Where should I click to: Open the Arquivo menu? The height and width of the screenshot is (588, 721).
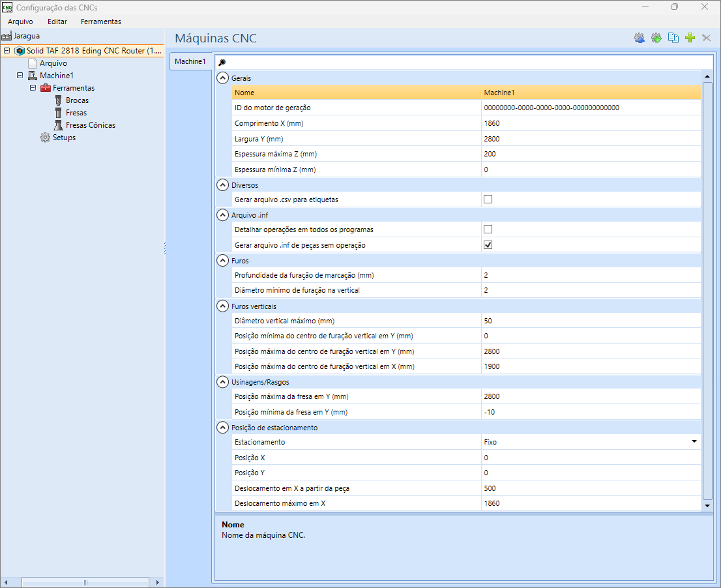click(20, 22)
